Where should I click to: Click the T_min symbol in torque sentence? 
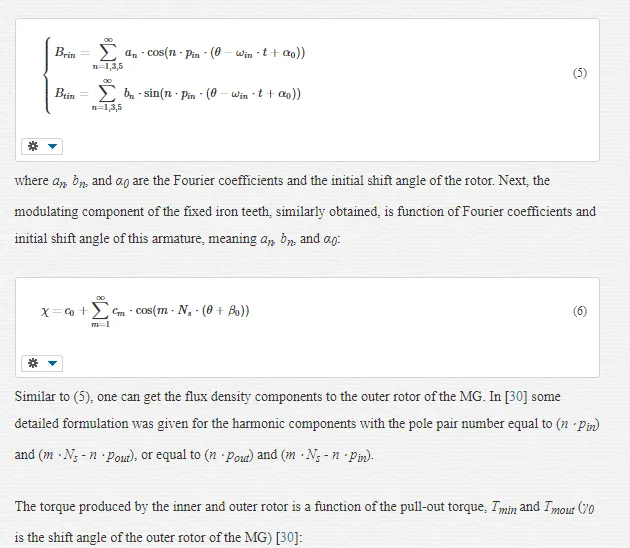[x=504, y=507]
